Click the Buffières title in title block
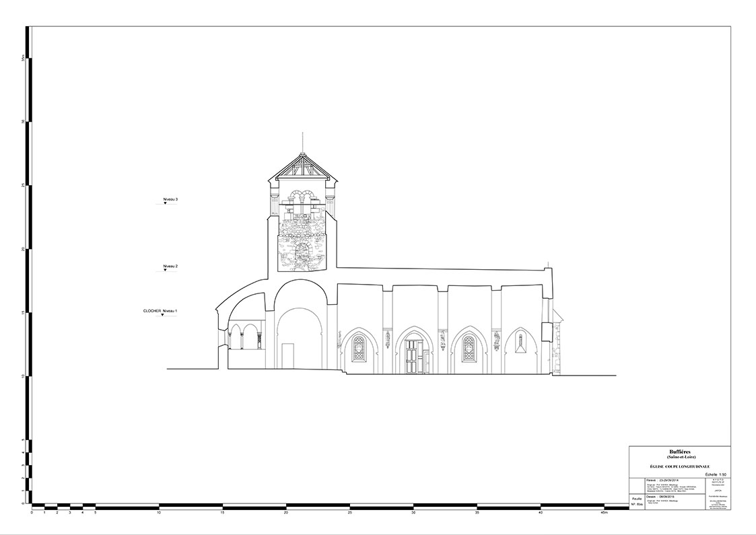This screenshot has height=535, width=756. point(679,452)
